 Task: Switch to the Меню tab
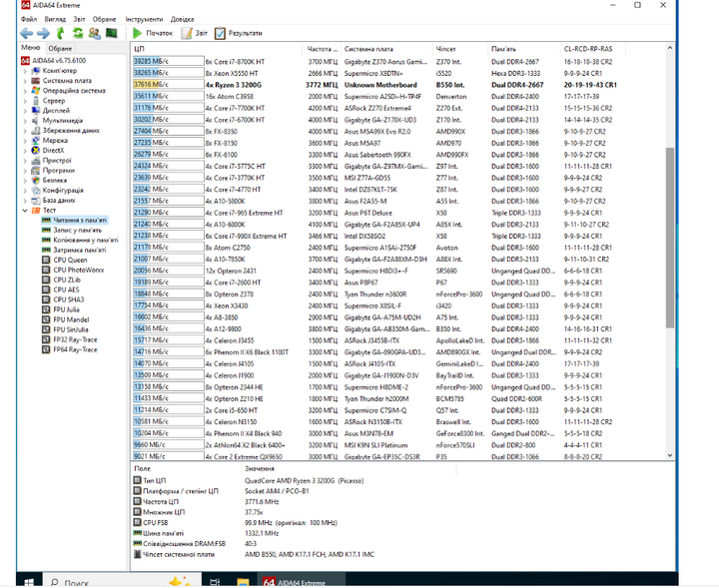click(x=31, y=48)
